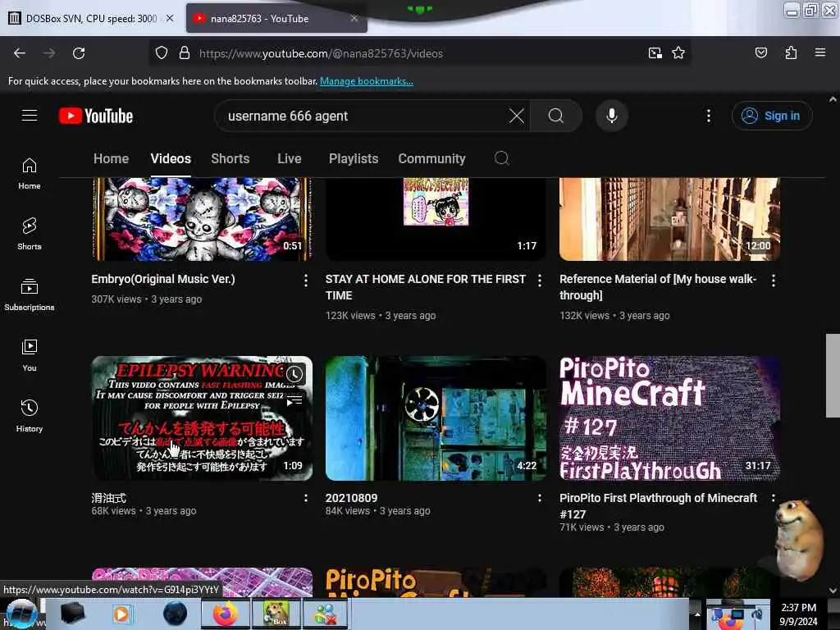This screenshot has height=630, width=840.
Task: Open the Embryo video thumbnail
Action: [x=202, y=220]
